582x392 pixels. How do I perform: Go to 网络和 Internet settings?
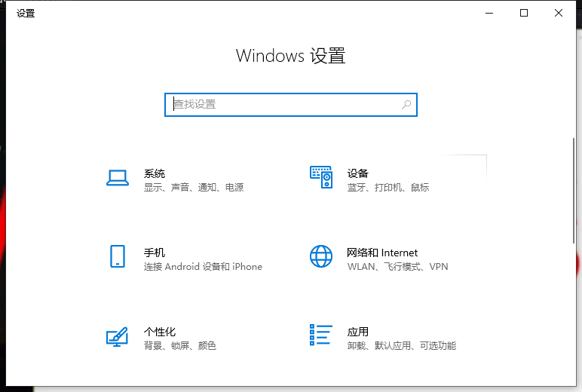point(382,253)
